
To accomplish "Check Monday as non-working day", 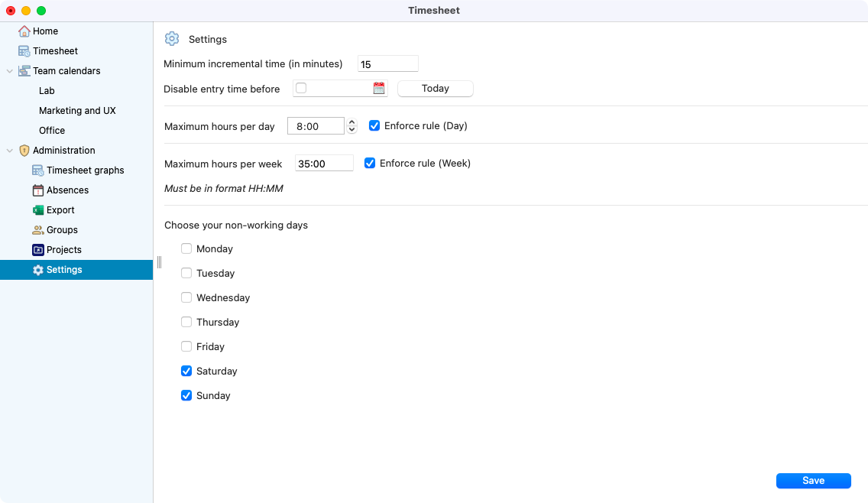I will pos(186,248).
